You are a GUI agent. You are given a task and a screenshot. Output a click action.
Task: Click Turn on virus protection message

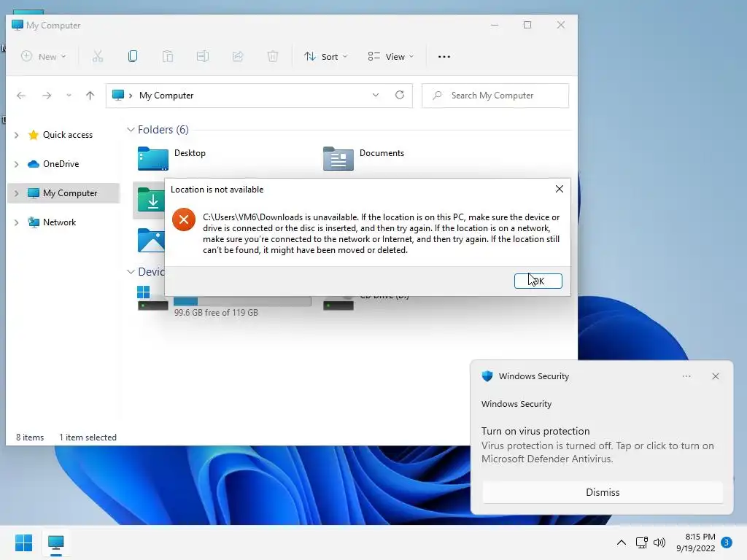[535, 431]
